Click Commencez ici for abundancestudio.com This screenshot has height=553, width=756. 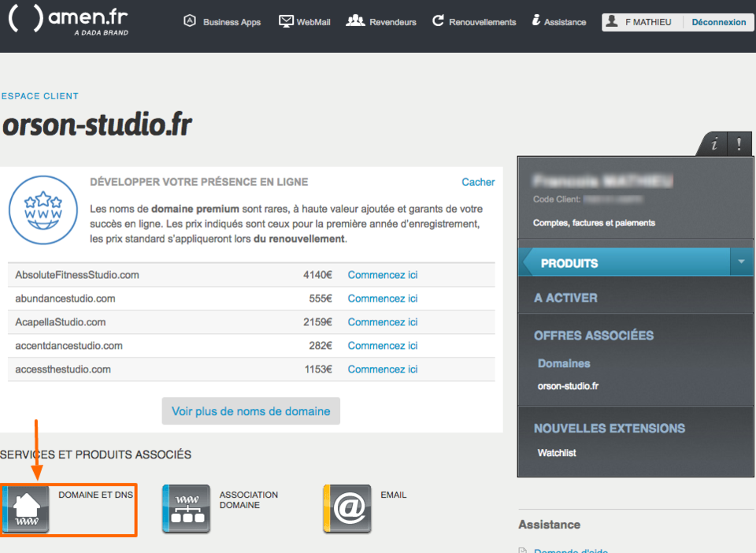(383, 299)
